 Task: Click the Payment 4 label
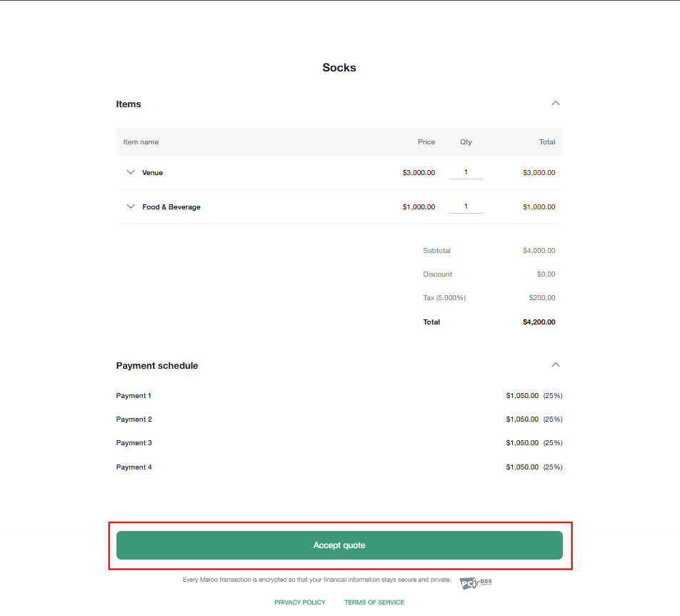(134, 467)
